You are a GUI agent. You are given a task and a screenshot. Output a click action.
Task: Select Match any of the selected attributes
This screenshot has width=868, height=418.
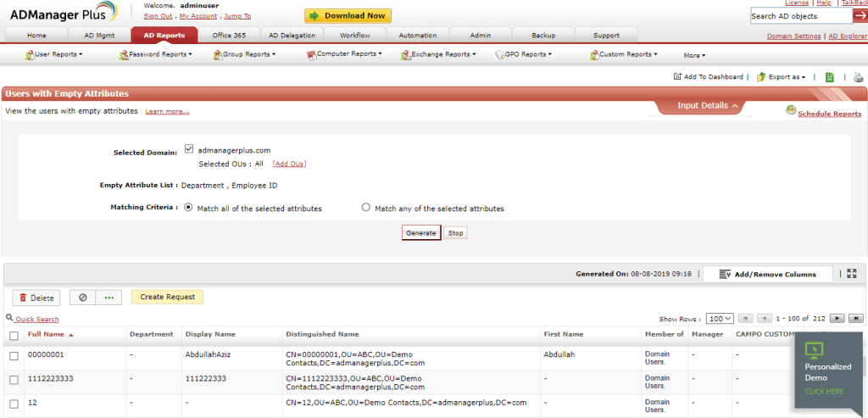pos(366,208)
